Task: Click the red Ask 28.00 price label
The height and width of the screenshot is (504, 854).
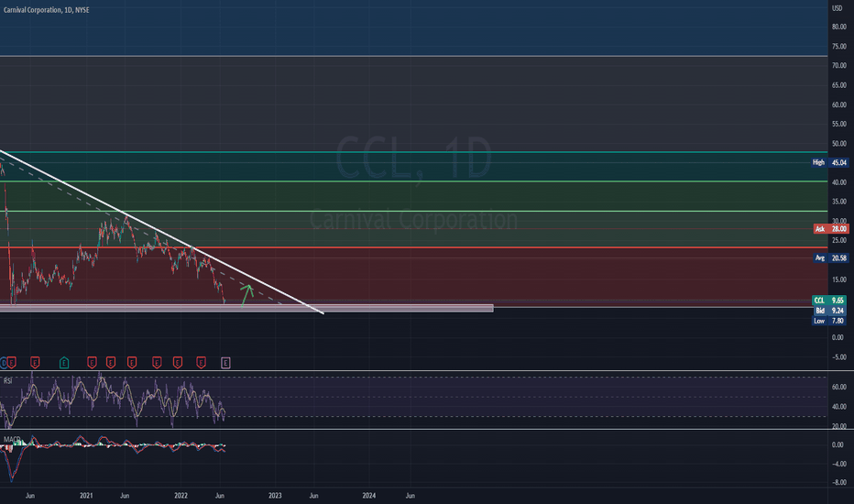Action: tap(831, 229)
